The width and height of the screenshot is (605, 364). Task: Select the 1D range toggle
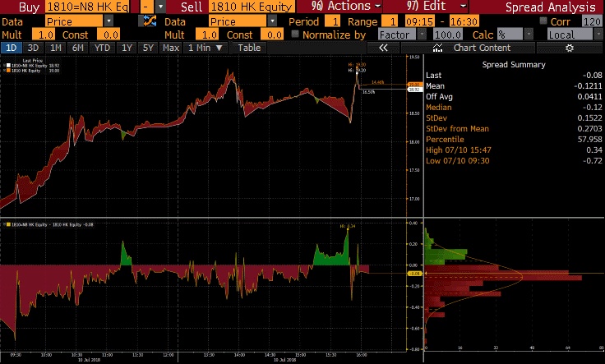click(10, 48)
